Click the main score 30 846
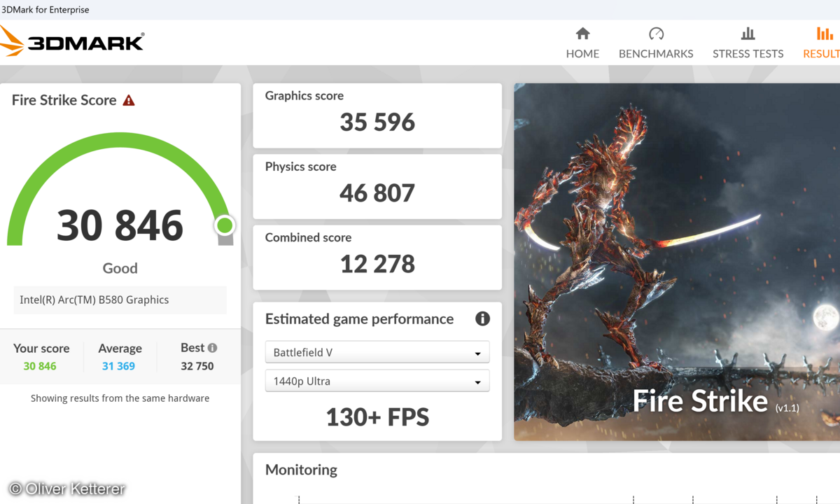 120,225
